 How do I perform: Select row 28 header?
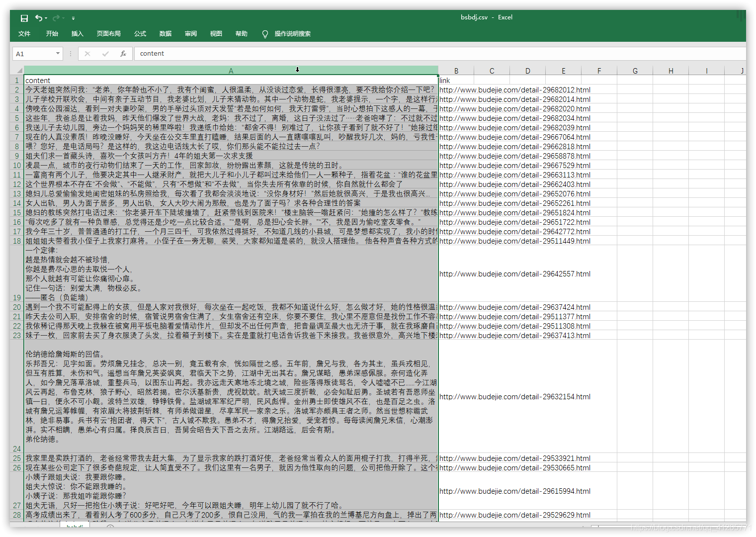17,515
